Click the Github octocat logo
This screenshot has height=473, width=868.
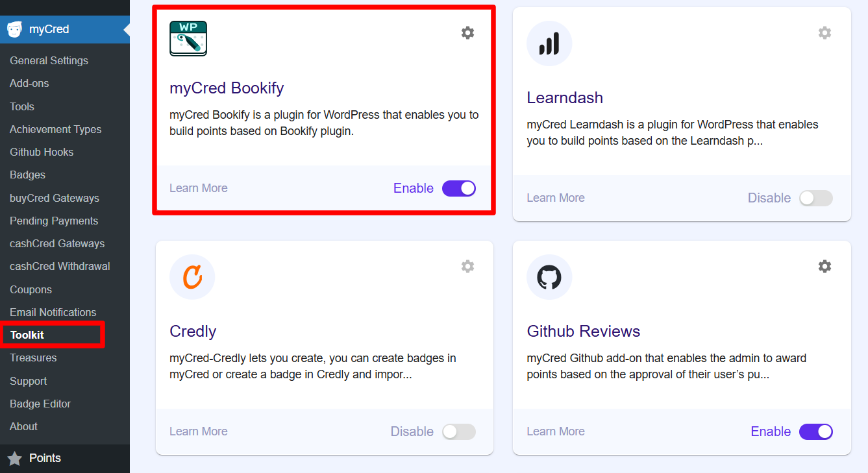pos(549,277)
